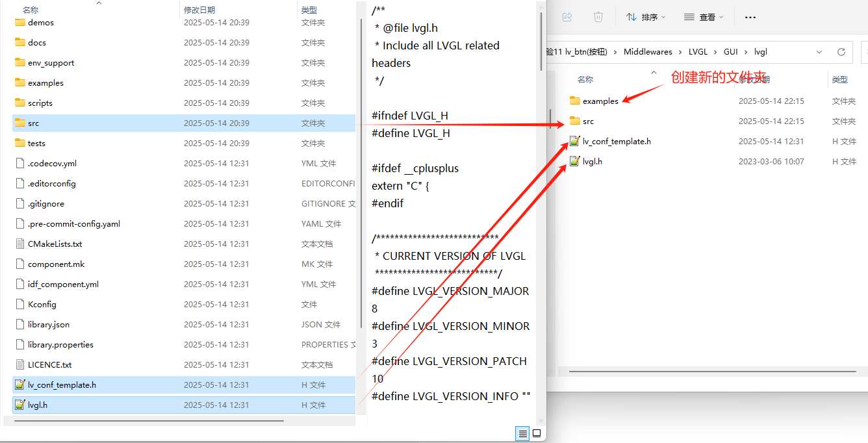Click the left file list vertical scrollbar
868x443 pixels.
[361, 173]
